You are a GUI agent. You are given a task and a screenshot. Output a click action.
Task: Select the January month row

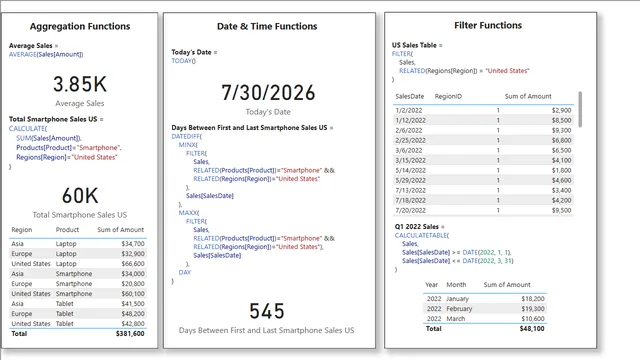(x=485, y=299)
